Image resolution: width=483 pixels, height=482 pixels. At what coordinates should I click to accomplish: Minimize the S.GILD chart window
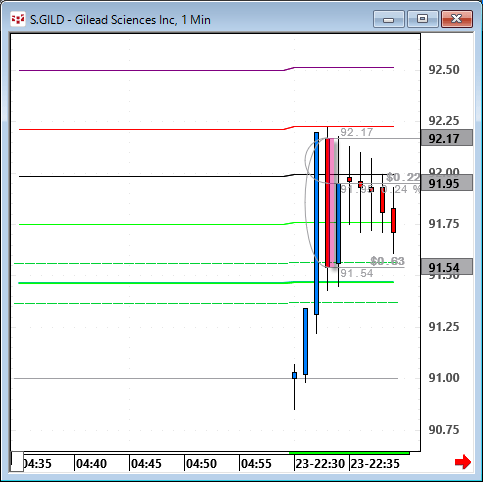pyautogui.click(x=389, y=19)
